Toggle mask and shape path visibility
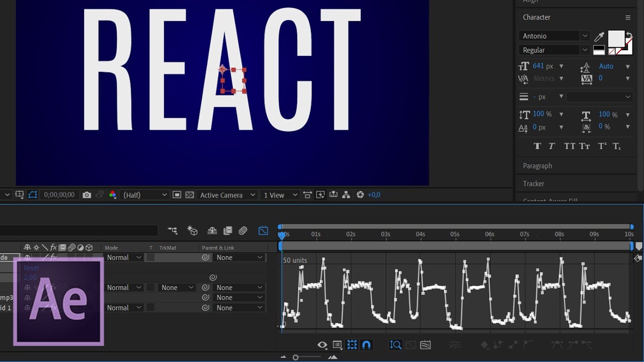This screenshot has height=362, width=644. pos(33,195)
